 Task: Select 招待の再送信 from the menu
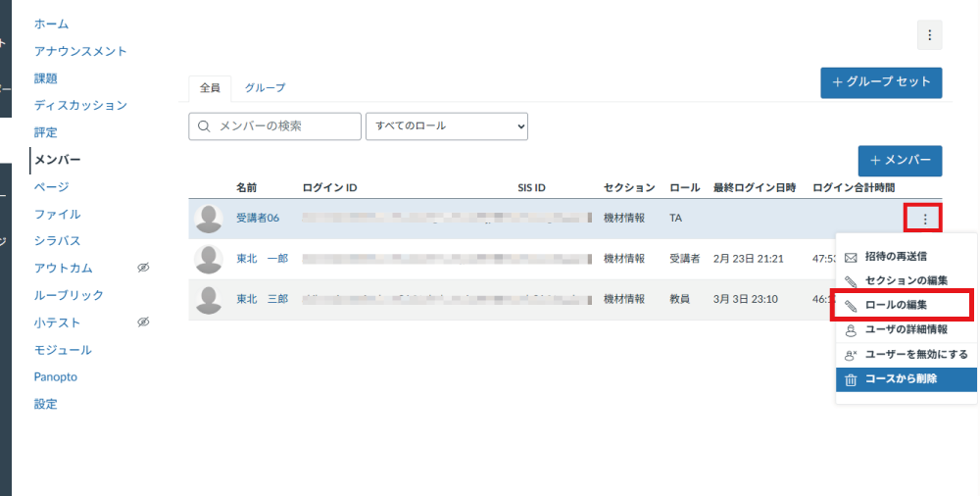(906, 257)
